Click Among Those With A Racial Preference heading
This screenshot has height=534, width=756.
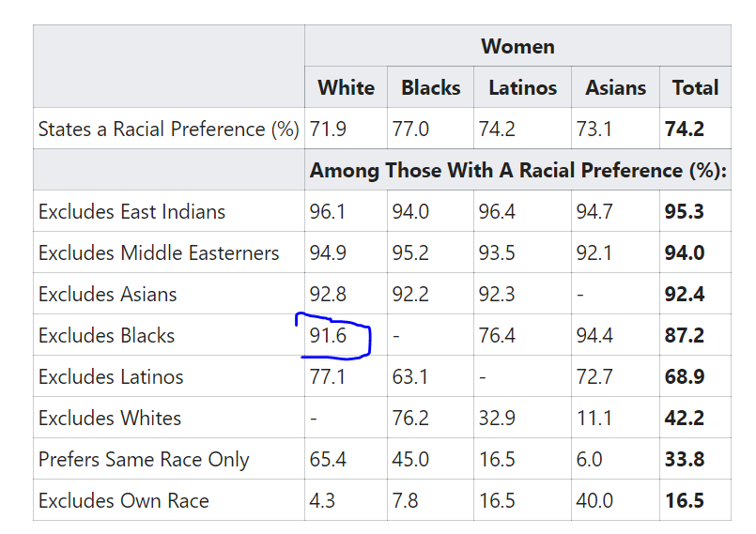pos(517,170)
